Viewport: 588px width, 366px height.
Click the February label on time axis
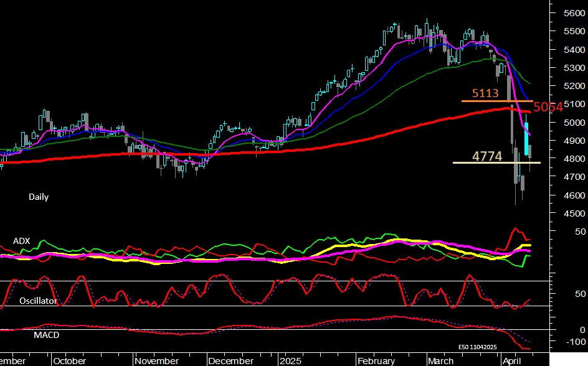click(376, 361)
